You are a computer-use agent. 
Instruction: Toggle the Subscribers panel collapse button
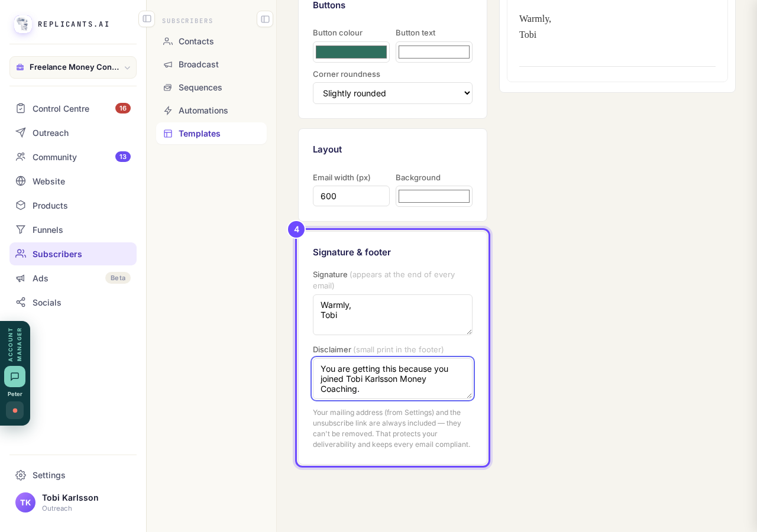click(x=265, y=19)
